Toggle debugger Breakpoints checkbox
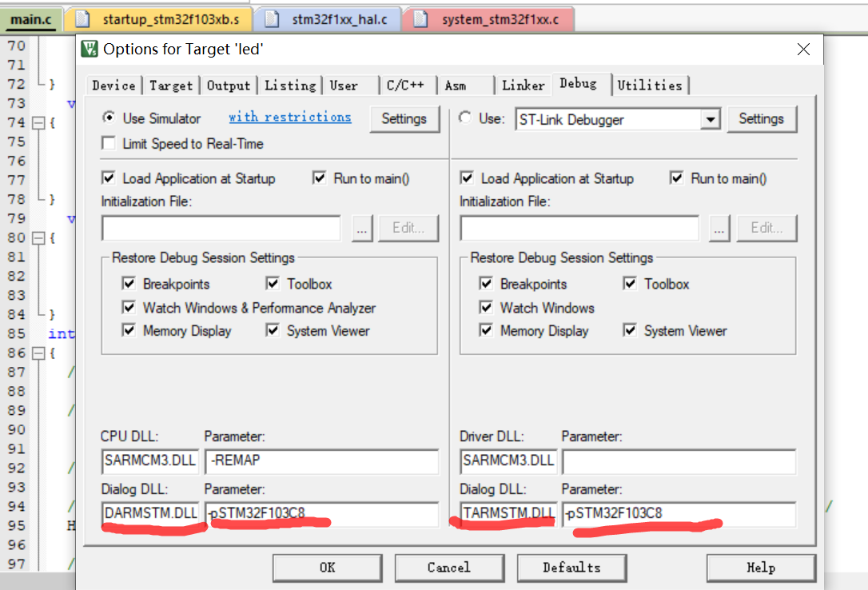Image resolution: width=868 pixels, height=590 pixels. click(486, 283)
